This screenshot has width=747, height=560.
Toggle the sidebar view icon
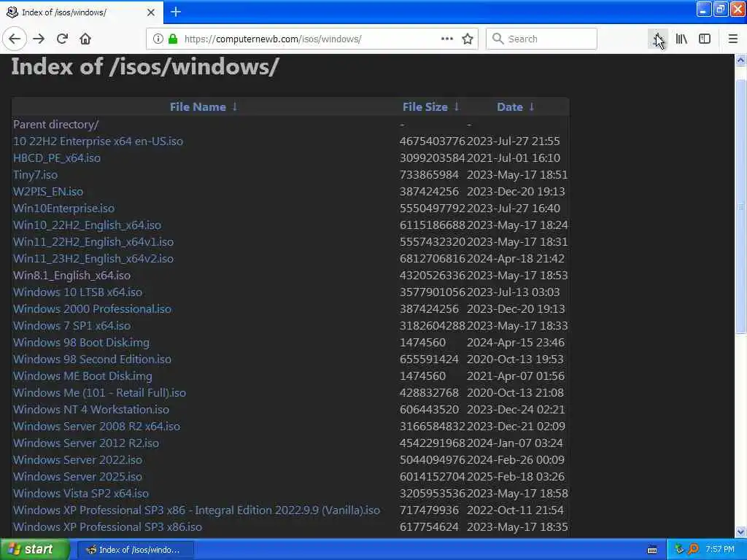(x=705, y=39)
